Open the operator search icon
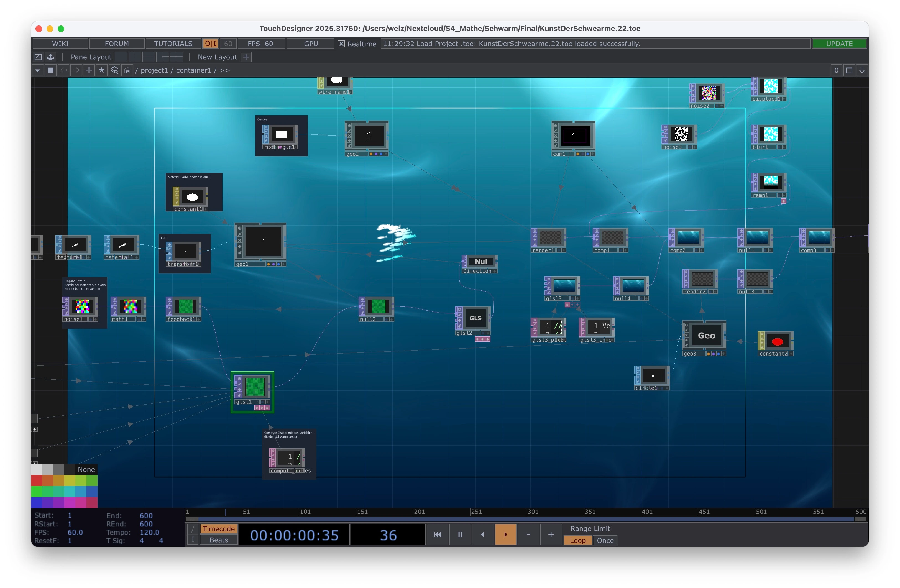 tap(114, 70)
